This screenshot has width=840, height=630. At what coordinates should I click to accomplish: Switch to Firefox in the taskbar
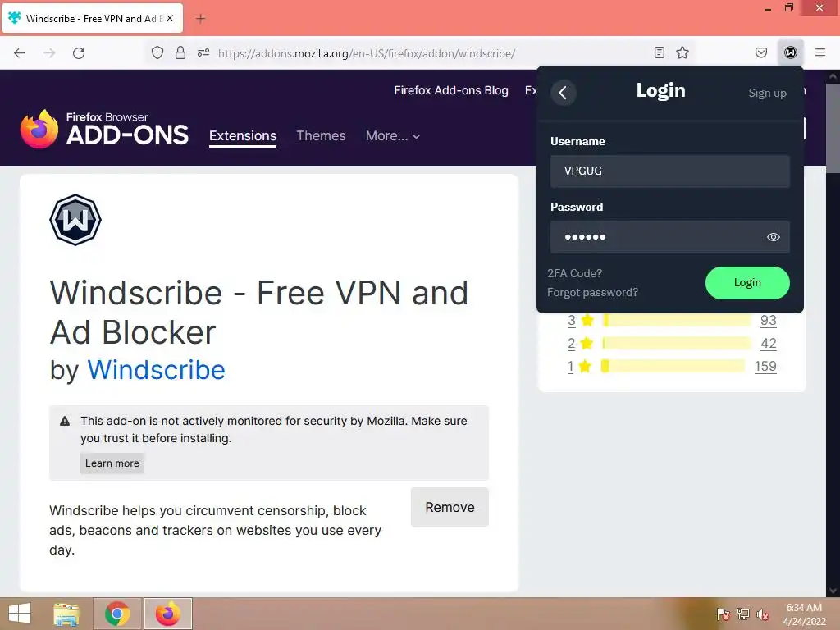click(168, 614)
